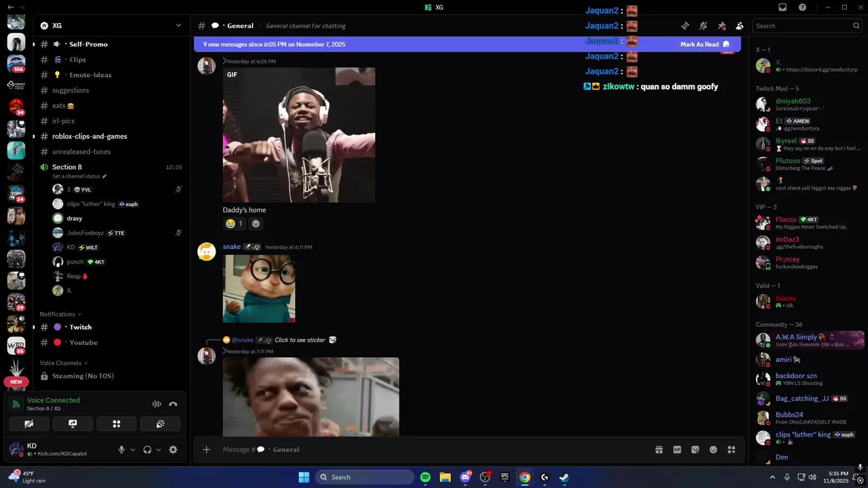
Task: Start sharing your screen
Action: click(73, 424)
